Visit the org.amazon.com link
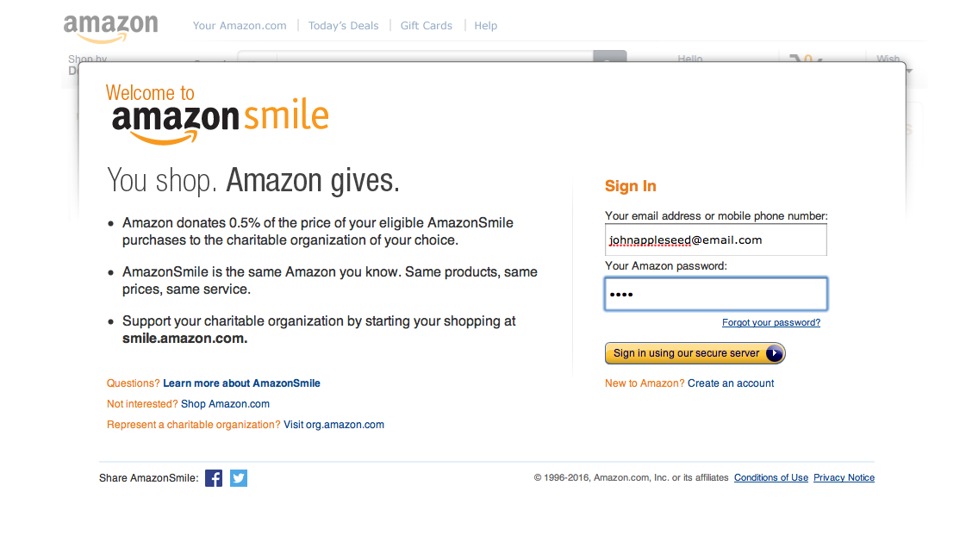 click(x=333, y=425)
